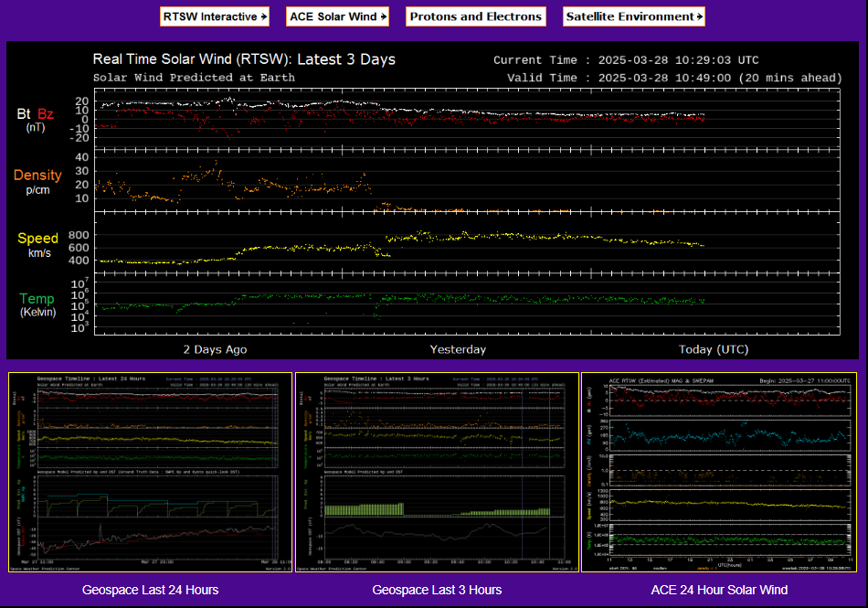Click the red Bz axis label
Screen dimensions: 868x608
coord(46,114)
